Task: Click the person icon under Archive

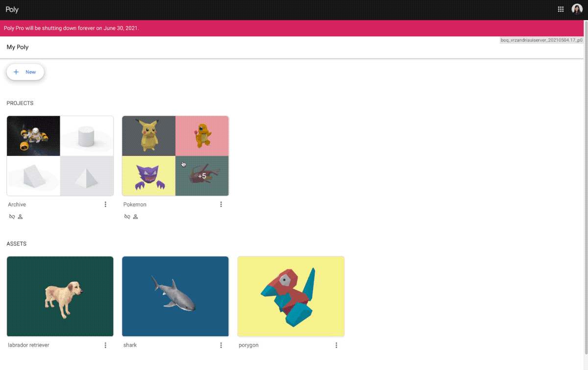Action: coord(21,217)
